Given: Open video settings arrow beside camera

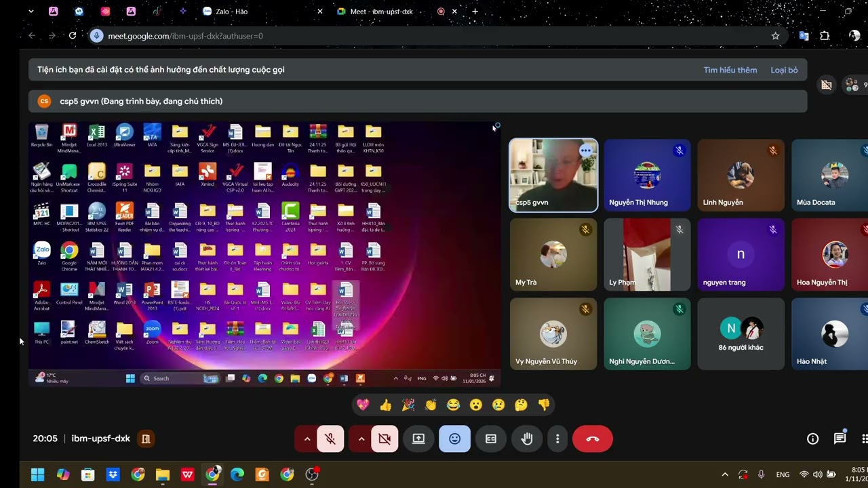Looking at the screenshot, I should 361,439.
